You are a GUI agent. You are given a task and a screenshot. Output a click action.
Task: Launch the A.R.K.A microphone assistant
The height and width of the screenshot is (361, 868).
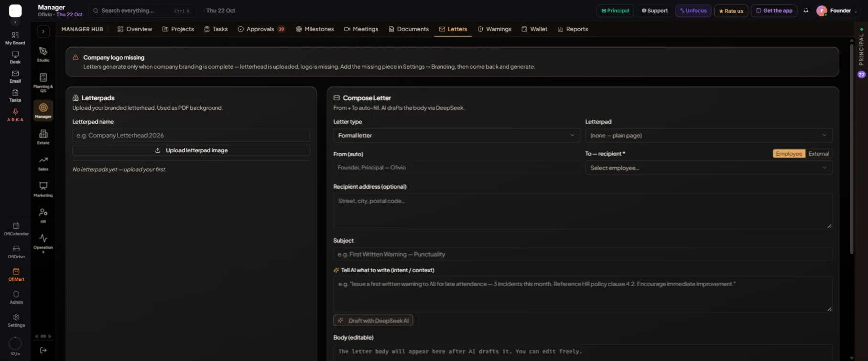click(x=15, y=115)
